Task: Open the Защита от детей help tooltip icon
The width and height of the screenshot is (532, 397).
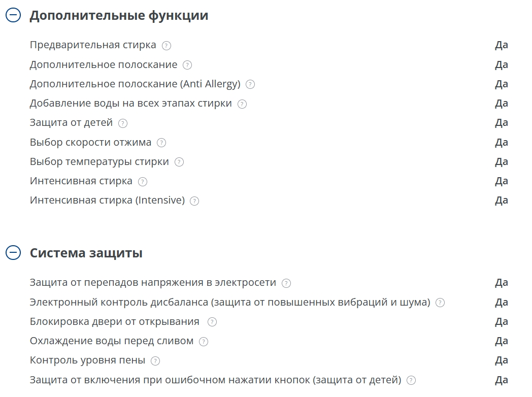Action: coord(123,123)
